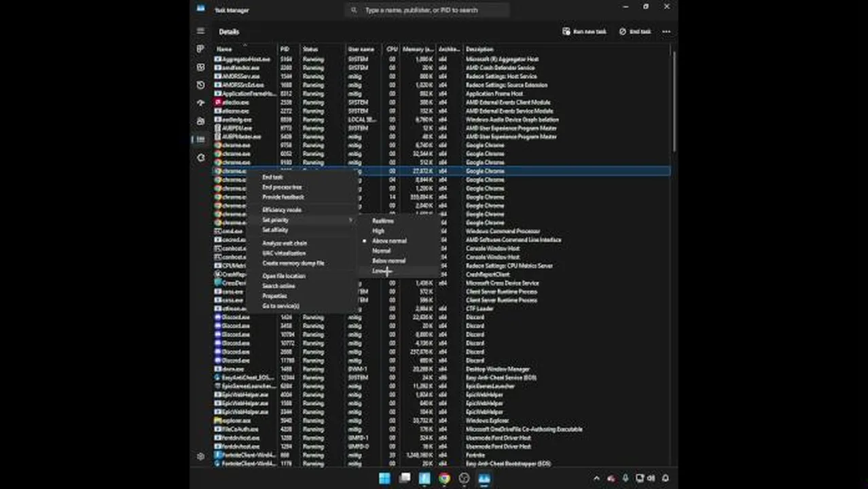The image size is (868, 489).
Task: Click the red atieclxx.exe icon PID 2508
Action: coord(218,102)
